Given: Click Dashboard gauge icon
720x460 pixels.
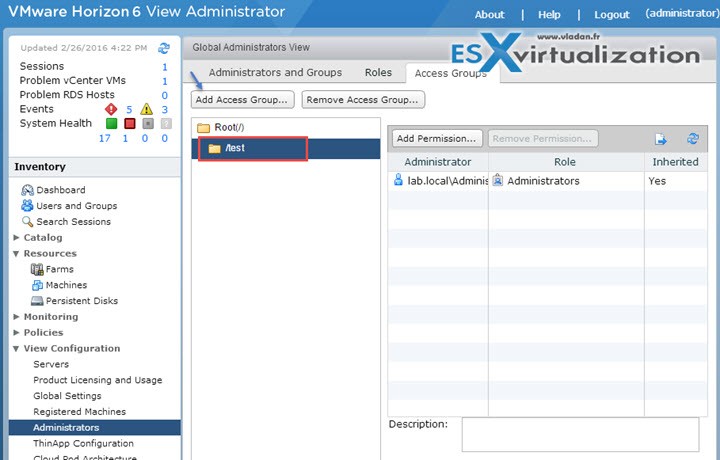Looking at the screenshot, I should coord(28,190).
